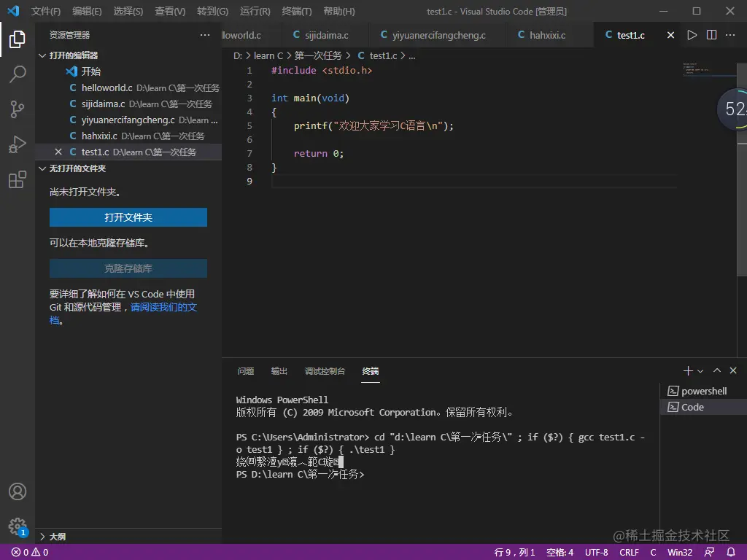Viewport: 747px width, 560px height.
Task: Open yiyuanercifangcheng.c in open editors list
Action: click(x=128, y=120)
